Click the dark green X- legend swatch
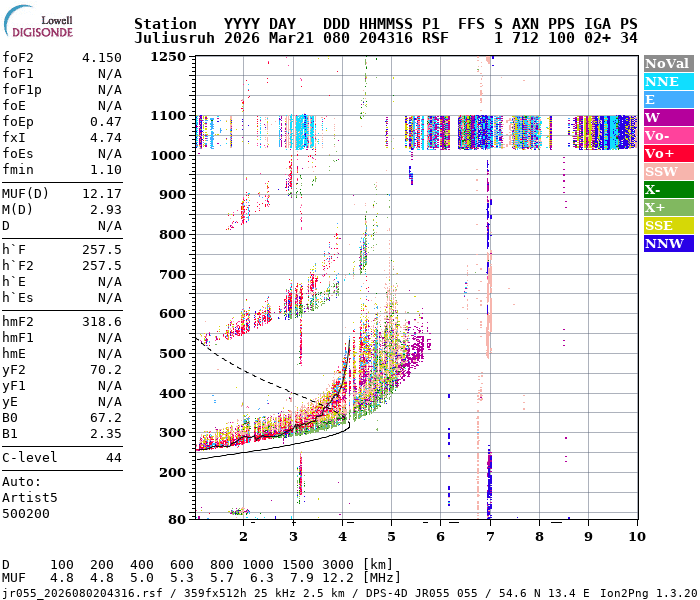This screenshot has width=700, height=600. [x=668, y=189]
